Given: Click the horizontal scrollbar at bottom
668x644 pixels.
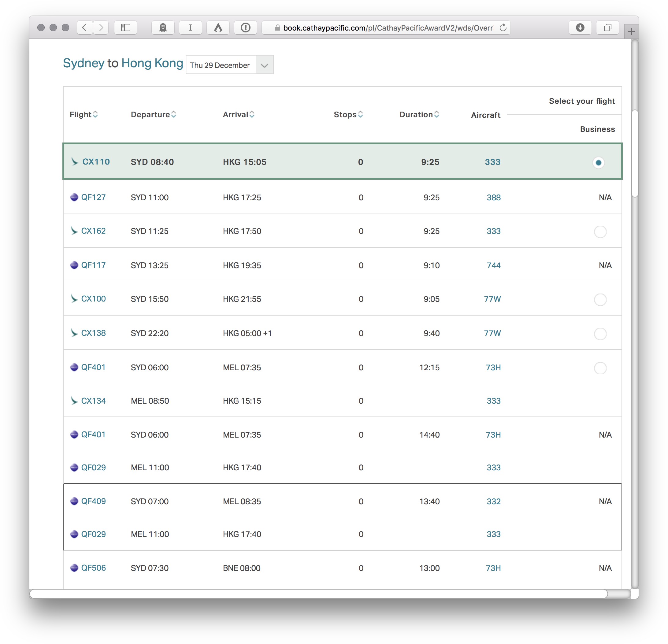Looking at the screenshot, I should 319,594.
